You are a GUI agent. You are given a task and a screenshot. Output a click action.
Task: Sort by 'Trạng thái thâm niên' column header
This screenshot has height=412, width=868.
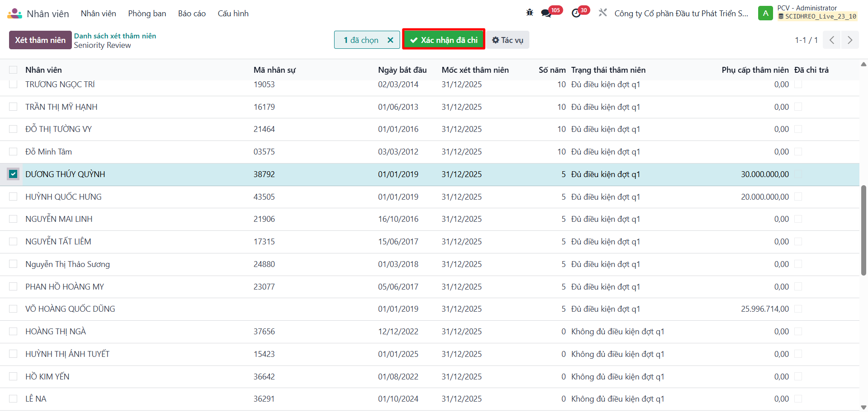pos(608,70)
